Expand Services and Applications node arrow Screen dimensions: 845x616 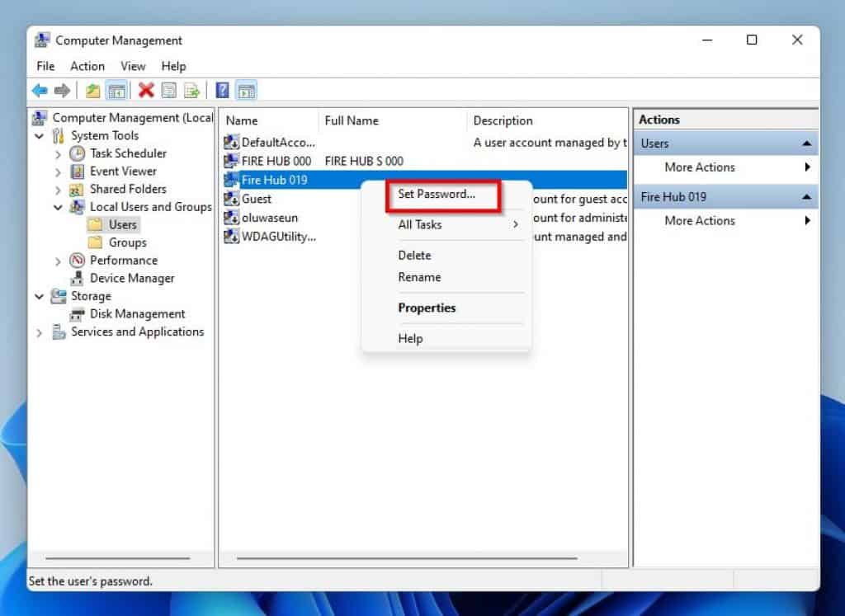pyautogui.click(x=39, y=333)
